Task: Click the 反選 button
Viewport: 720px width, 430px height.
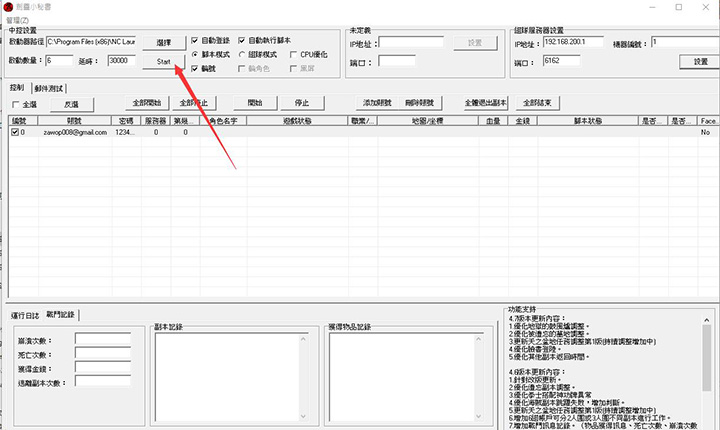Action: [71, 104]
